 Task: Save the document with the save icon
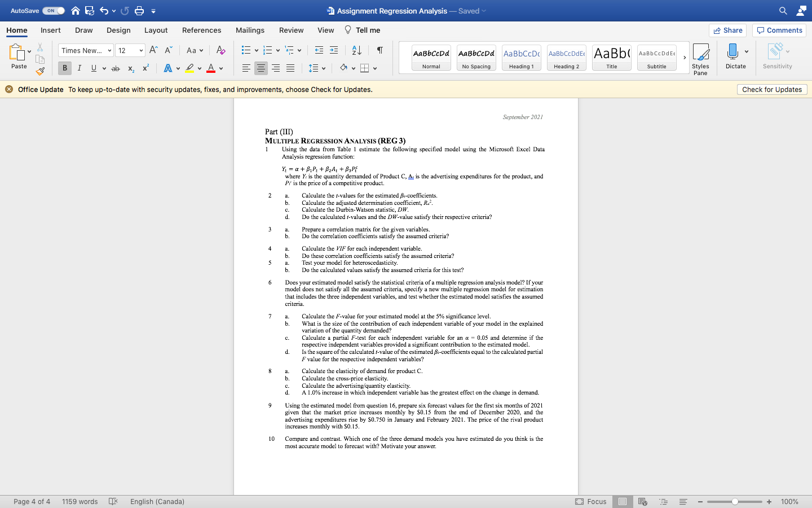click(x=90, y=11)
